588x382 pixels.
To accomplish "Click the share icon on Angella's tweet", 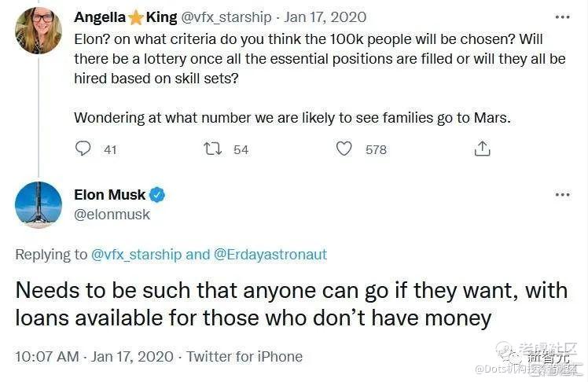I will (482, 149).
